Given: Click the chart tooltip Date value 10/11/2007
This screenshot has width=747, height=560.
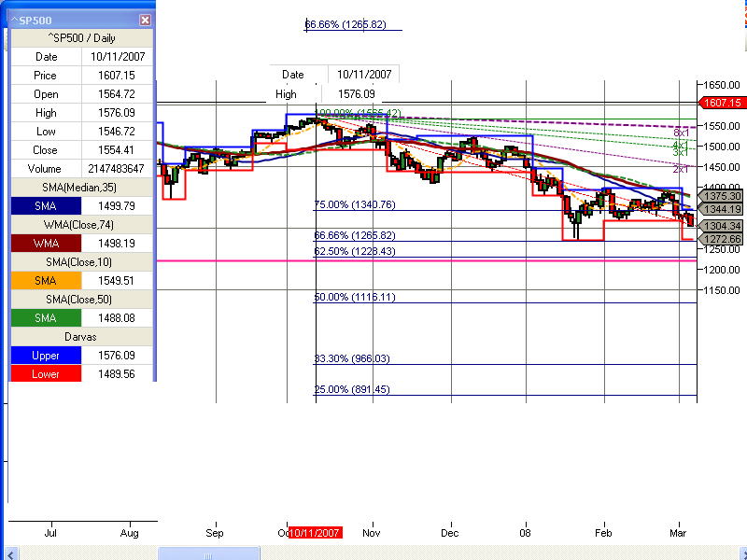Looking at the screenshot, I should (364, 75).
